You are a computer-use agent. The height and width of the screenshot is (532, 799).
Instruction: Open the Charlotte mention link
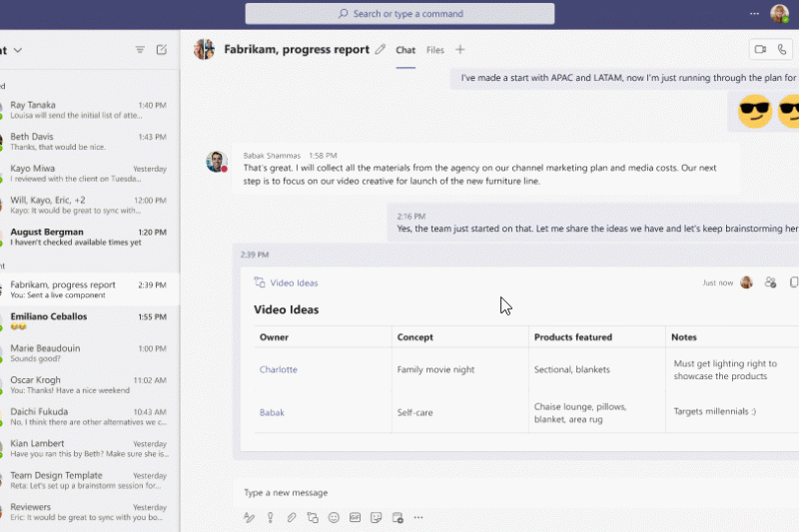point(279,369)
